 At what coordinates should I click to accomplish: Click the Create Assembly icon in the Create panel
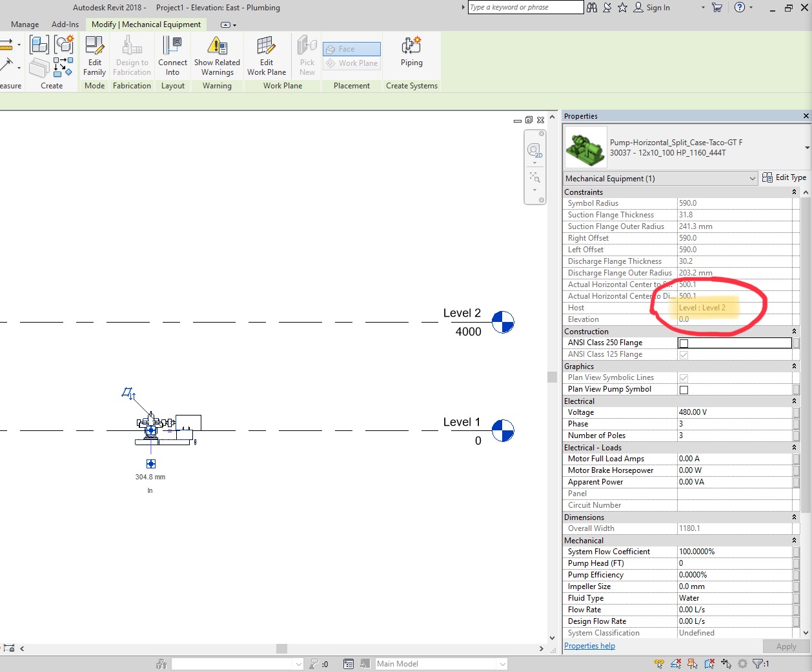tap(64, 45)
